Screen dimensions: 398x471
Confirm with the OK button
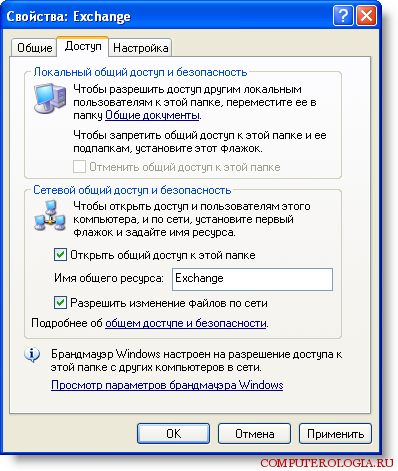point(173,434)
